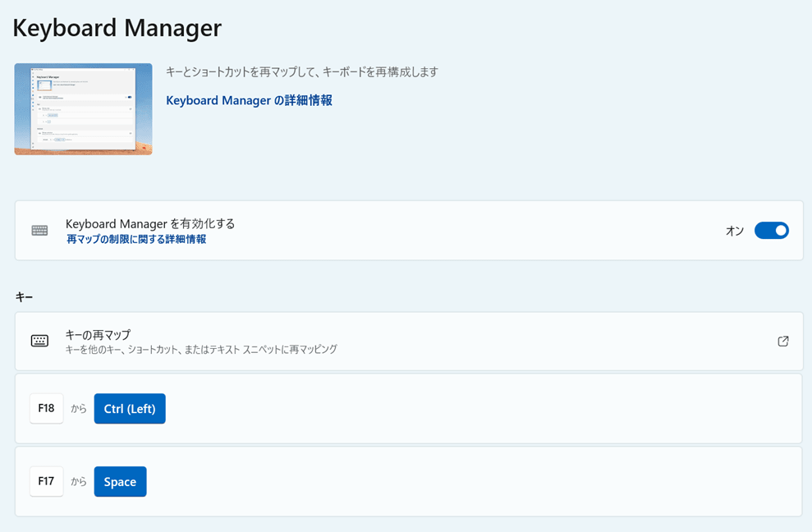The image size is (812, 532).
Task: Select the Space mapping chip
Action: pos(120,482)
